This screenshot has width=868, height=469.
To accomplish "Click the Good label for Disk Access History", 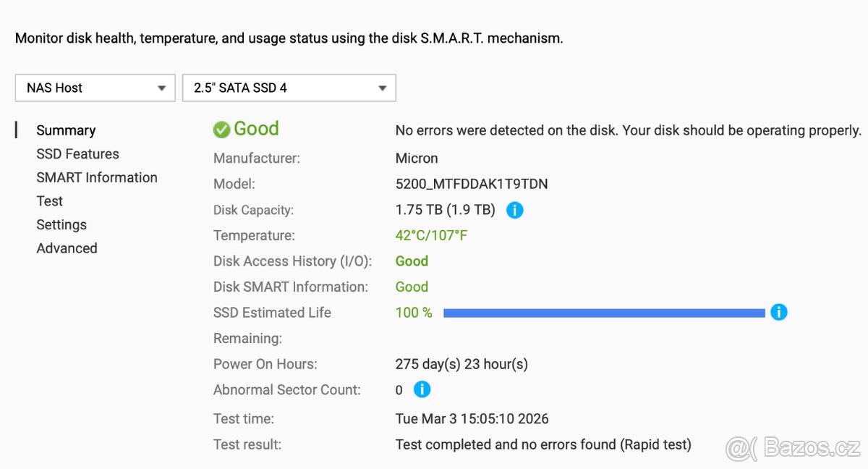I will click(412, 261).
